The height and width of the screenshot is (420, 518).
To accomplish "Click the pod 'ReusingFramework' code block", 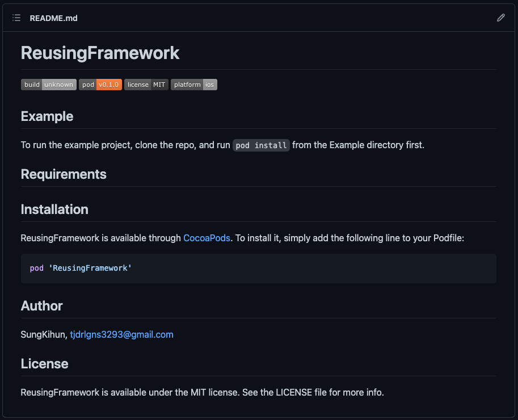I will click(x=258, y=268).
